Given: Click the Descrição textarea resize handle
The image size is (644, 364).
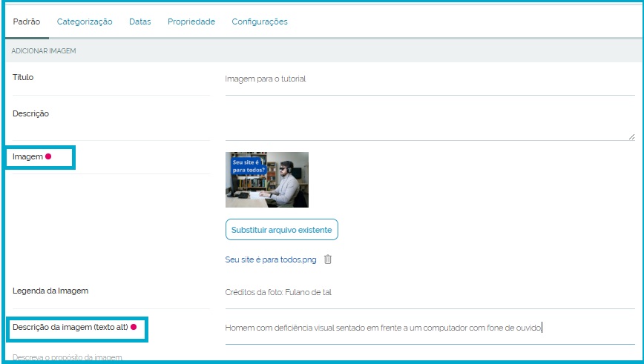Looking at the screenshot, I should [631, 136].
